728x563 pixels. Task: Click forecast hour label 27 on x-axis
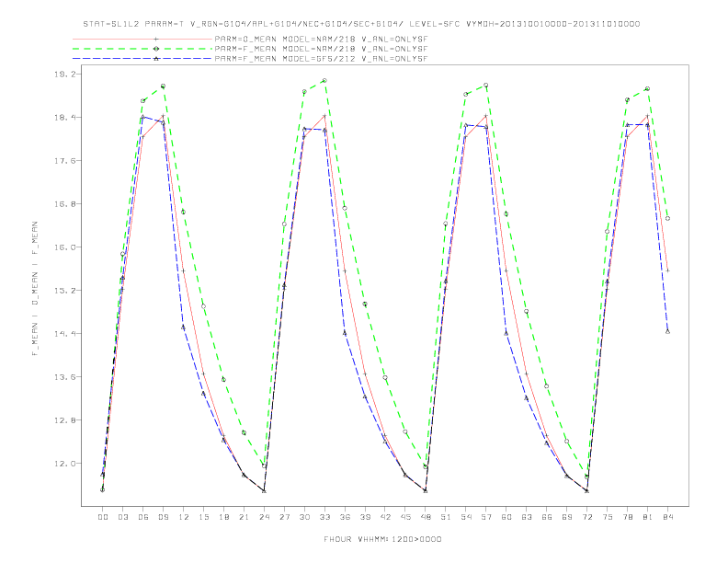pyautogui.click(x=284, y=517)
